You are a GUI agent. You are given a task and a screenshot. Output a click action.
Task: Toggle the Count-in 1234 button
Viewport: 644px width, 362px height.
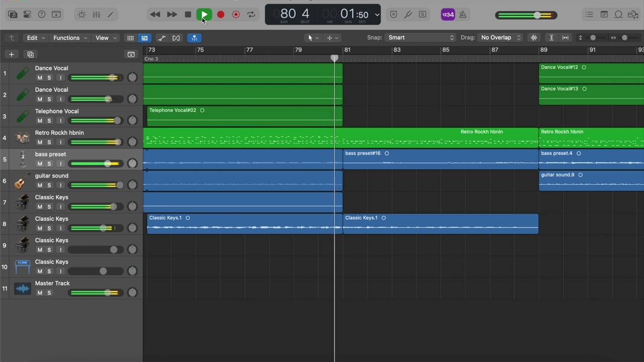[x=448, y=15]
